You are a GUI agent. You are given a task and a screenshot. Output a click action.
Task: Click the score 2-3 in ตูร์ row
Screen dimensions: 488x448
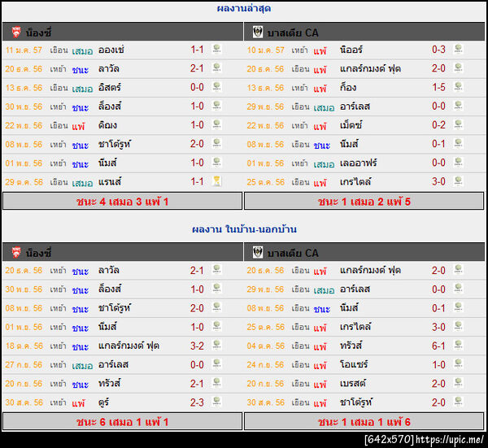(x=197, y=402)
